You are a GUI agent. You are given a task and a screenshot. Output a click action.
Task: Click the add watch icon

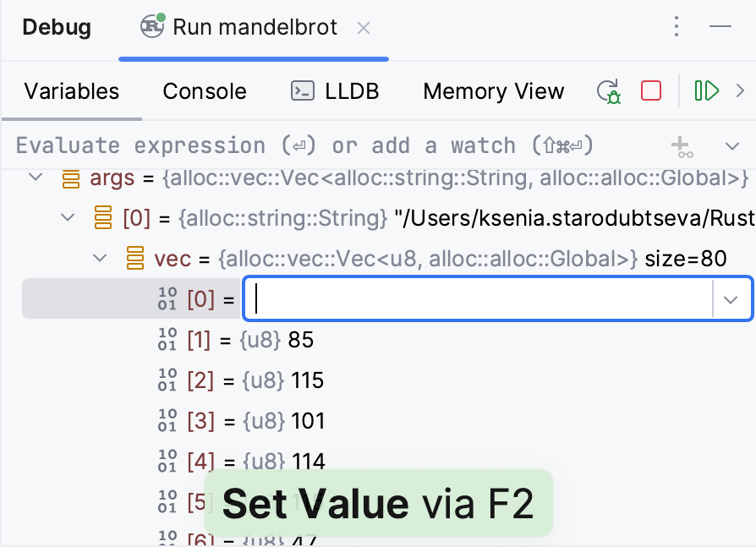tap(682, 147)
